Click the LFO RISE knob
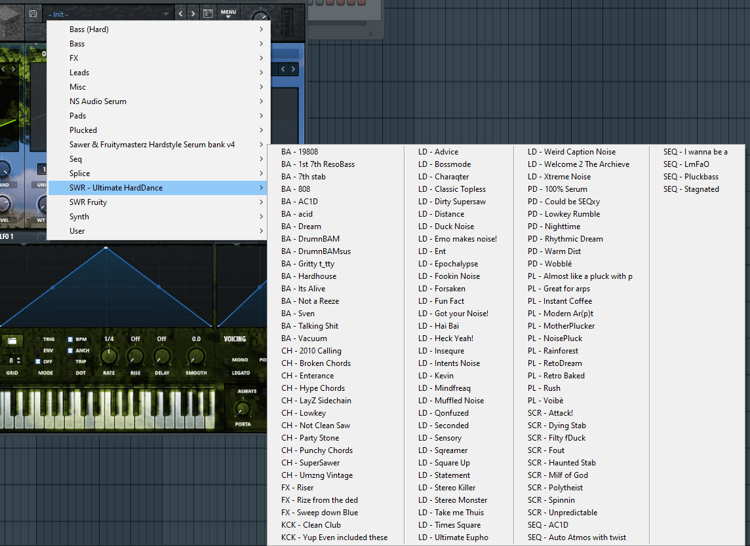 click(x=135, y=356)
